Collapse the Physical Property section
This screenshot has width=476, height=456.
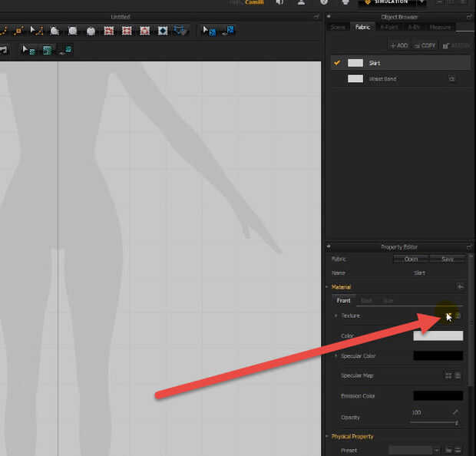click(328, 437)
